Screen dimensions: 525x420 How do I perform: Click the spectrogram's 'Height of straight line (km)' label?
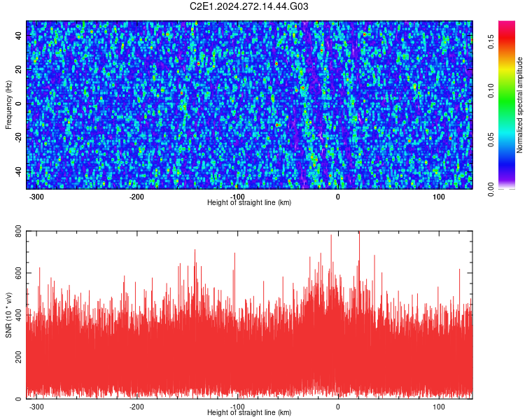(x=249, y=202)
